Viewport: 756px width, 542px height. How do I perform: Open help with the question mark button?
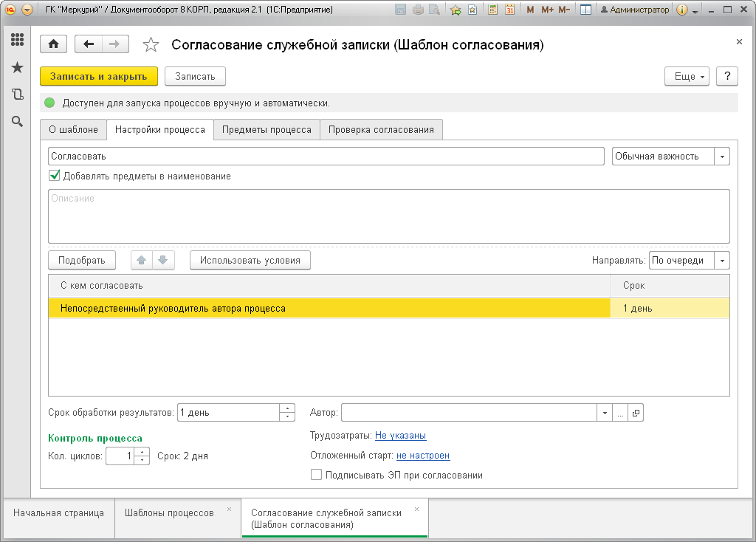pyautogui.click(x=727, y=76)
